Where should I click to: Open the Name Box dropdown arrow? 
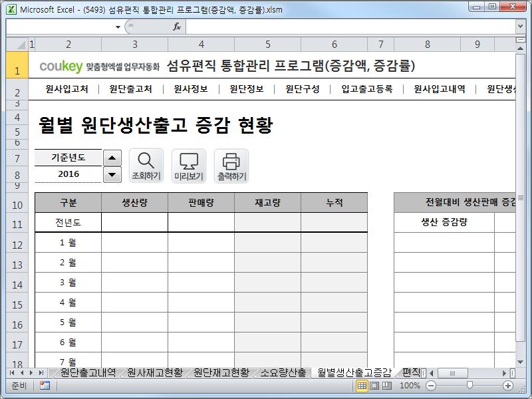118,27
